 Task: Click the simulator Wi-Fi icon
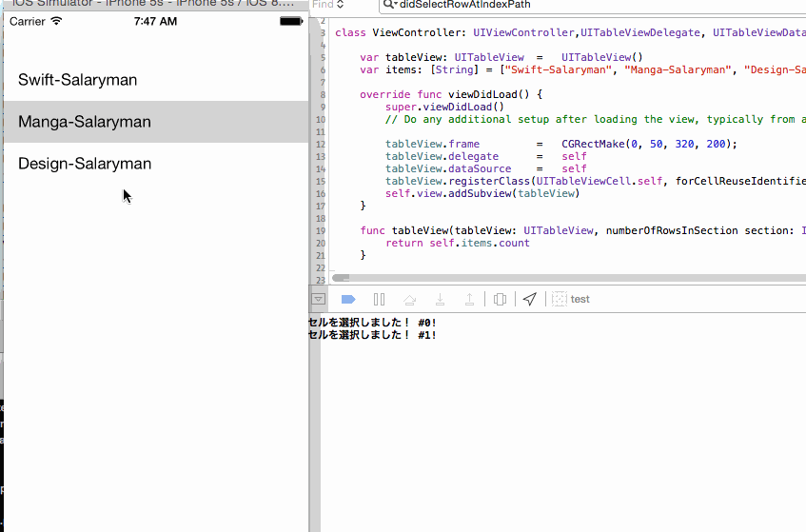pyautogui.click(x=56, y=21)
